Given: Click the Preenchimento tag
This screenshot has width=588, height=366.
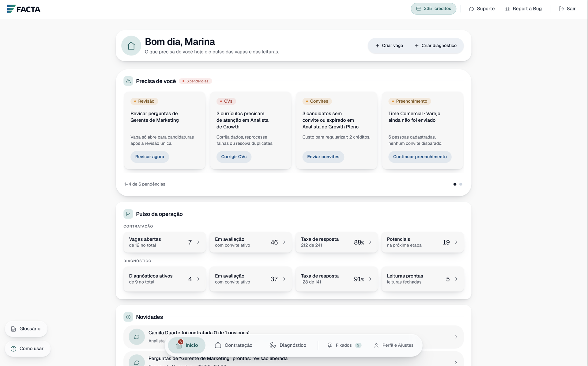Looking at the screenshot, I should pyautogui.click(x=409, y=101).
